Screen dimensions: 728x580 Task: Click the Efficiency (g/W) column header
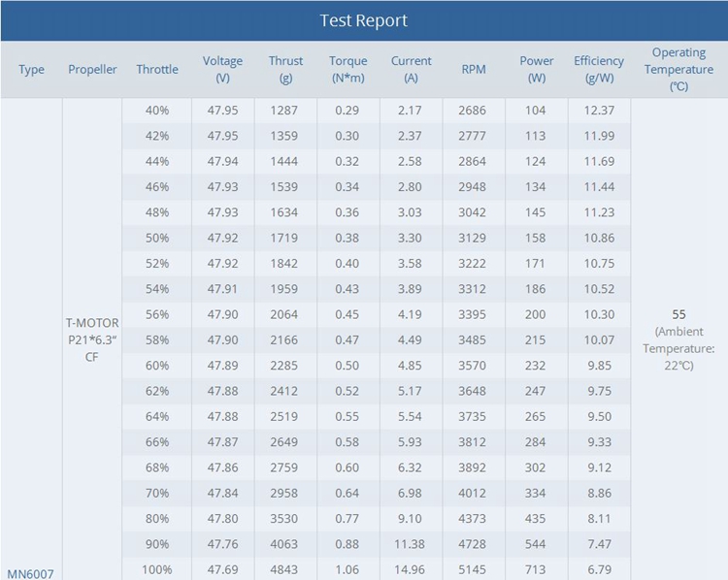pos(599,70)
